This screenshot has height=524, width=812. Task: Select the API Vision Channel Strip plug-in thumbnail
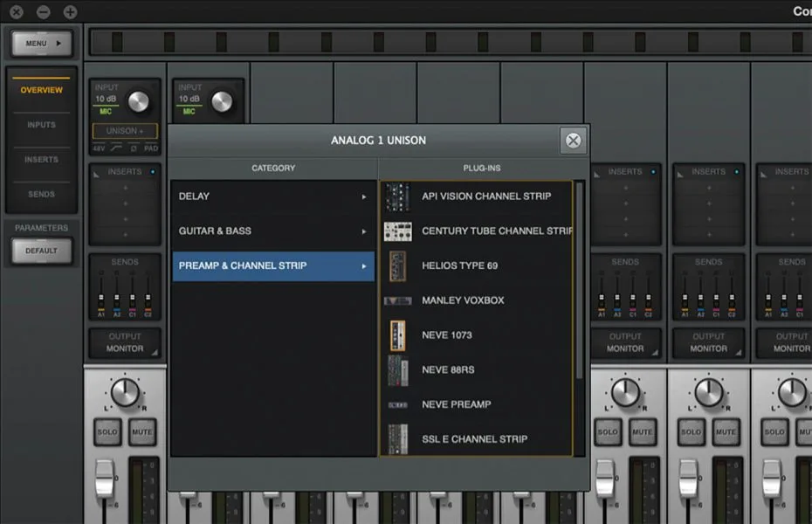coord(398,196)
